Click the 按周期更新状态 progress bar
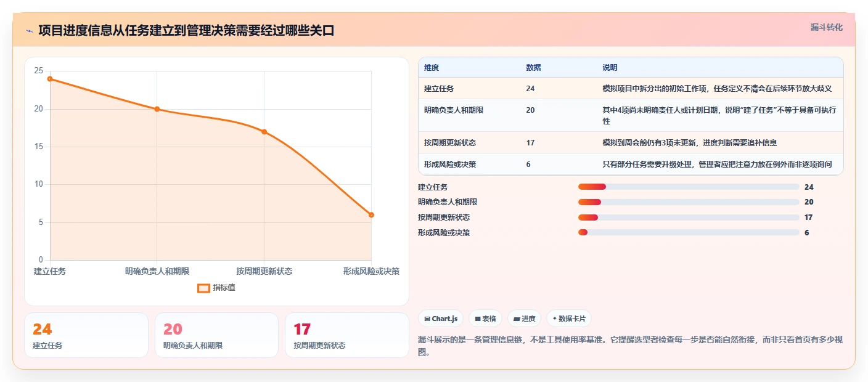 (x=689, y=217)
